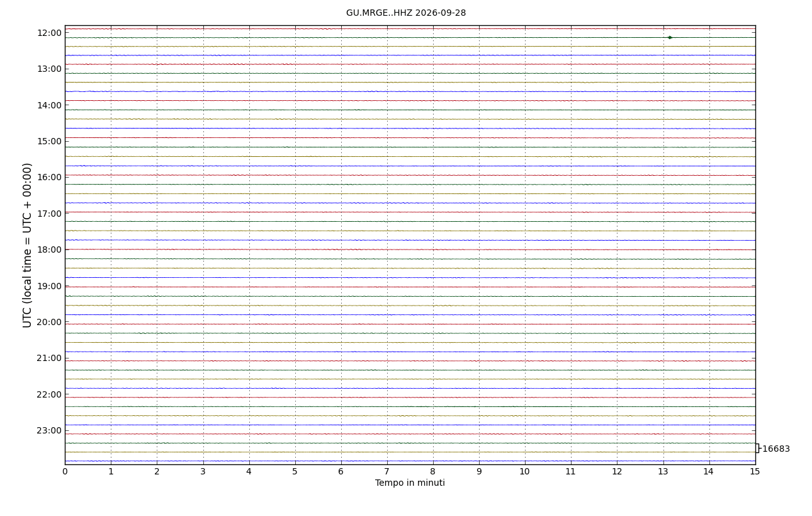The image size is (812, 516).
Task: Select the 13:00 time label on y-axis
Action: point(50,69)
